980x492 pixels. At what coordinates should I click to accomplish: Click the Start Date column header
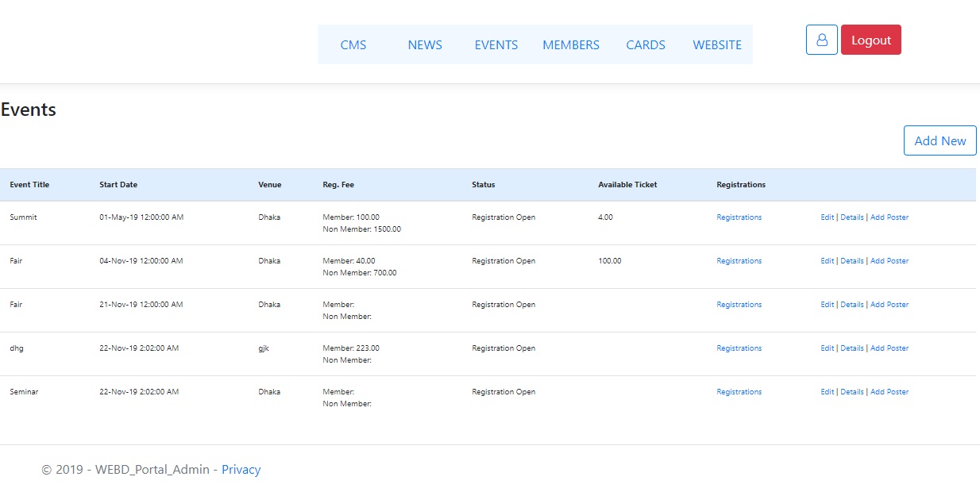pos(118,185)
